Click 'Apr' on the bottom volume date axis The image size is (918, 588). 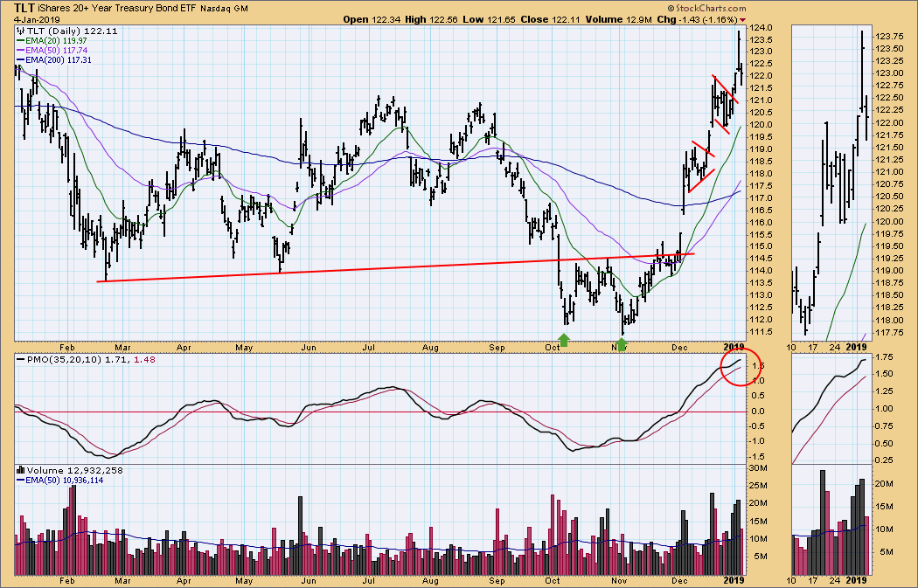184,580
